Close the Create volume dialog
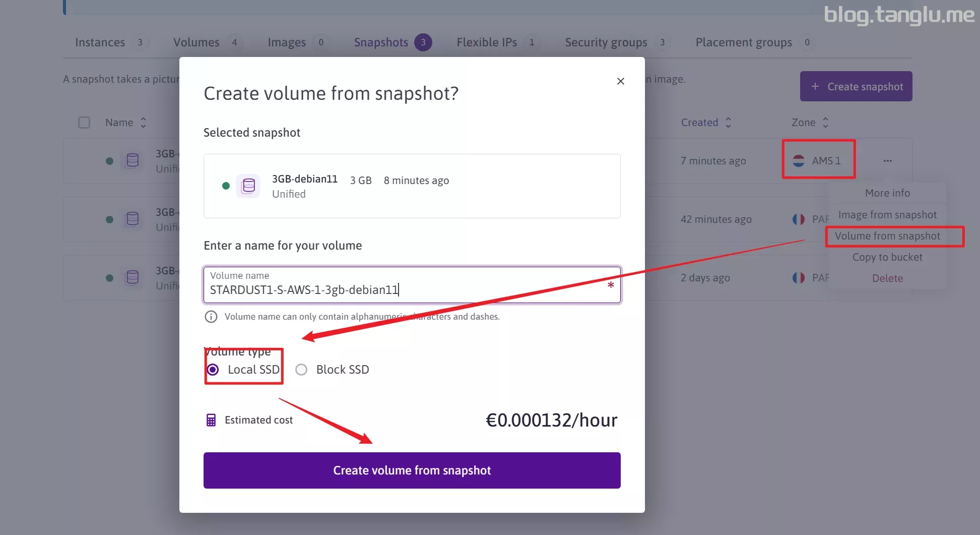980x535 pixels. click(620, 81)
